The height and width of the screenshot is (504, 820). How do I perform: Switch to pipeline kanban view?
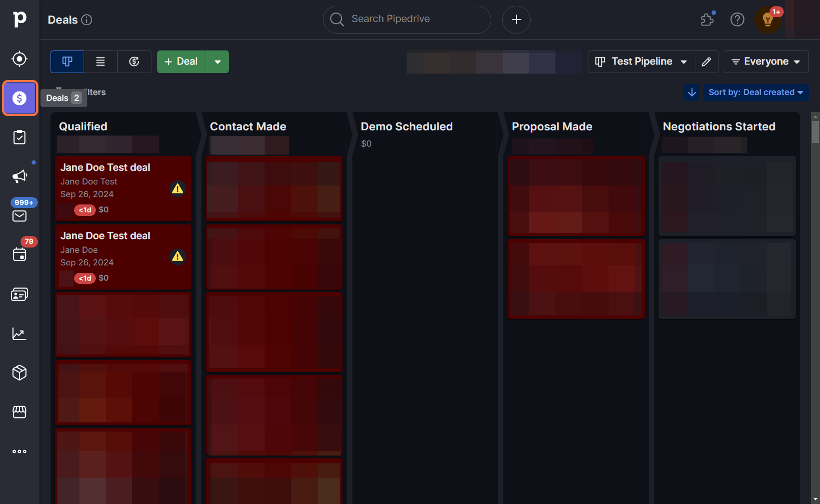pos(67,61)
